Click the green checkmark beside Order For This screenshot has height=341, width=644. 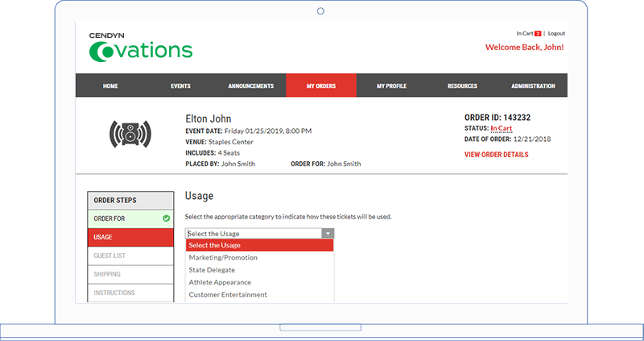click(x=167, y=218)
